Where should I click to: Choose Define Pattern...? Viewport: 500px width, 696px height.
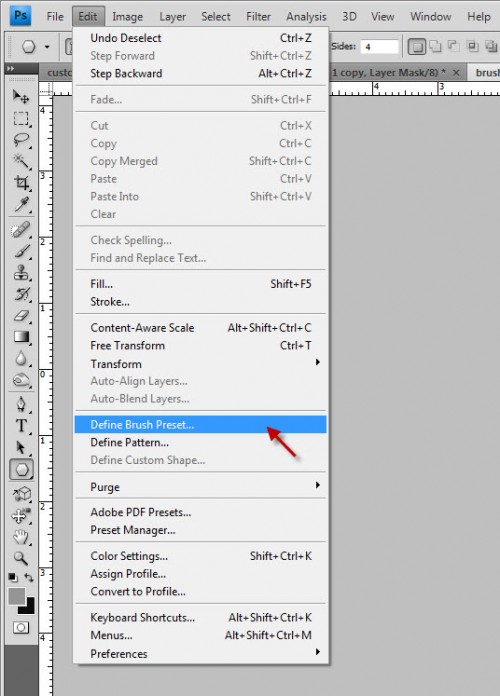[201, 443]
